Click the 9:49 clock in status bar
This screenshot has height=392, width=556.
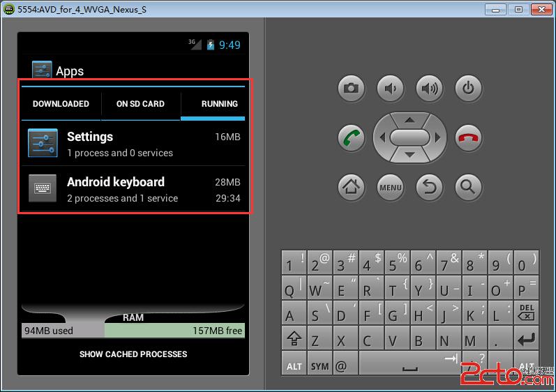(x=230, y=45)
